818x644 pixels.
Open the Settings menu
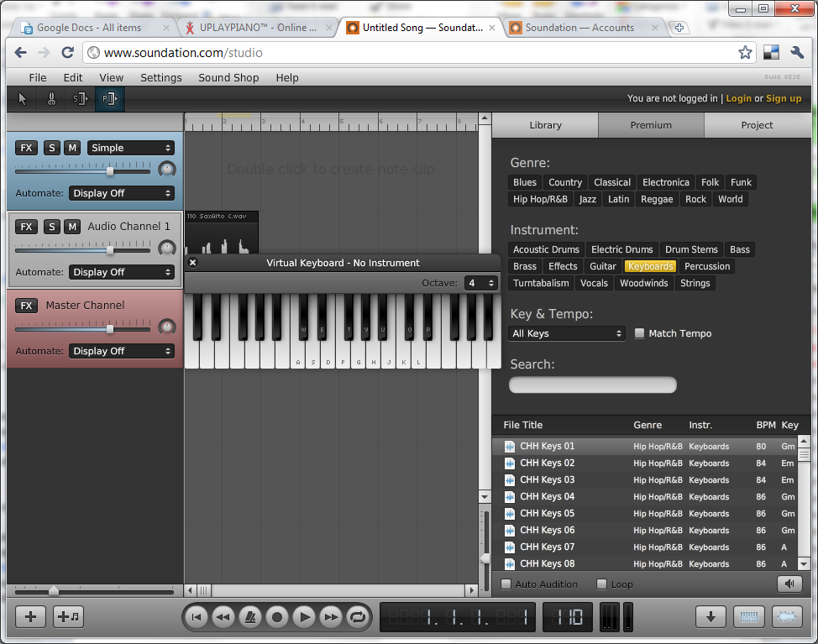(x=161, y=78)
